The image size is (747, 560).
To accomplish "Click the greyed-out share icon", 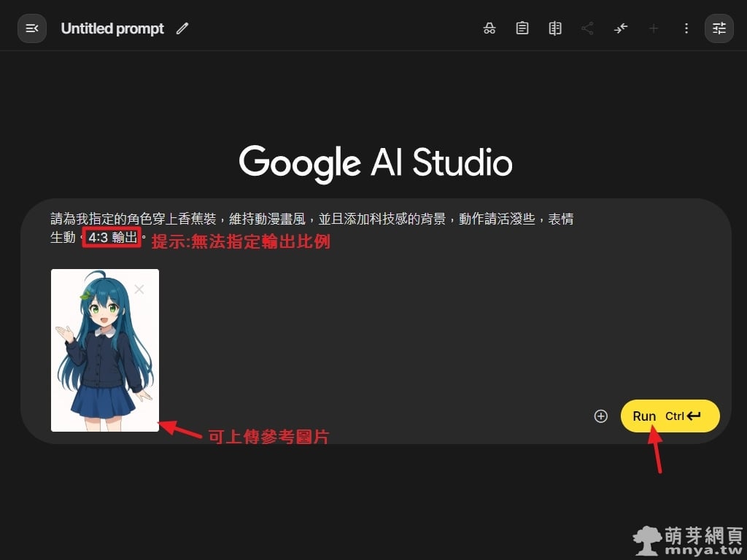I will 587,28.
